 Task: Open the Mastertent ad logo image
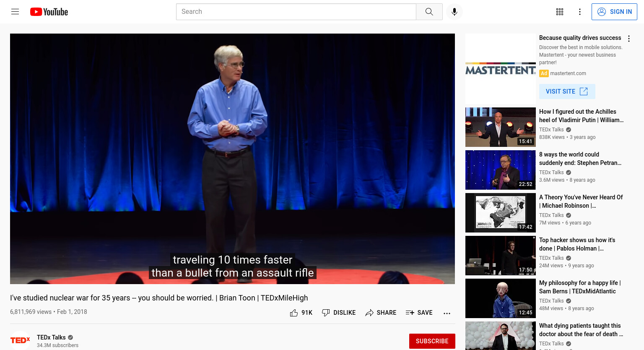(500, 69)
